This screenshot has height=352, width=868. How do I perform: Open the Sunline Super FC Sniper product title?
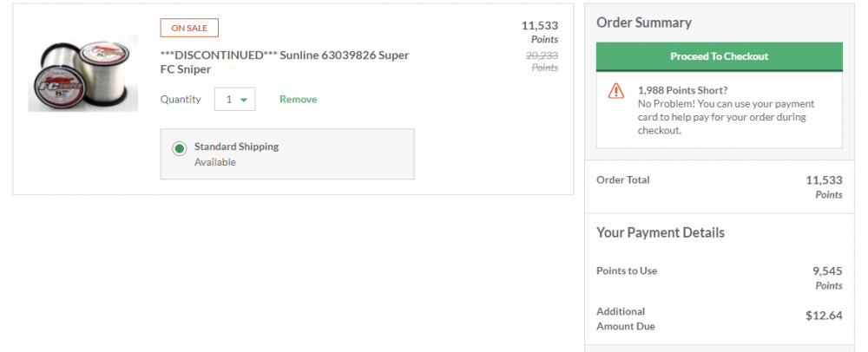click(285, 62)
